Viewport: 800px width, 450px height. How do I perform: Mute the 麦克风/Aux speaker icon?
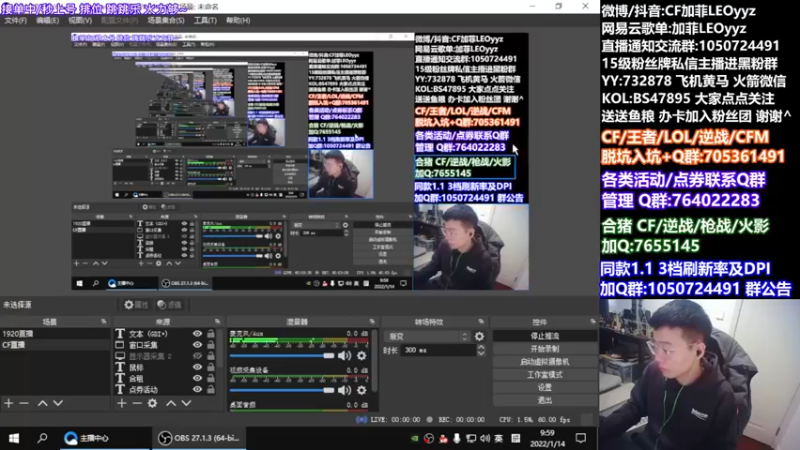click(344, 356)
